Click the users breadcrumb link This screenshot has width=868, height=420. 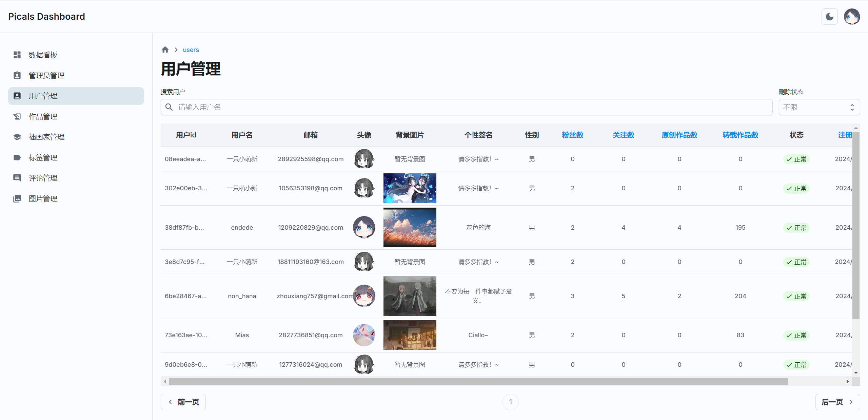(x=191, y=50)
